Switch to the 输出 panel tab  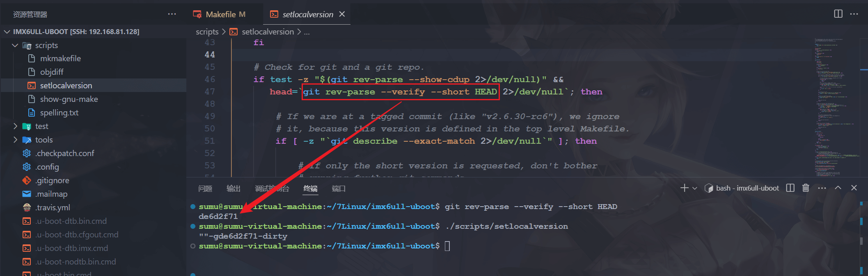[x=233, y=189]
